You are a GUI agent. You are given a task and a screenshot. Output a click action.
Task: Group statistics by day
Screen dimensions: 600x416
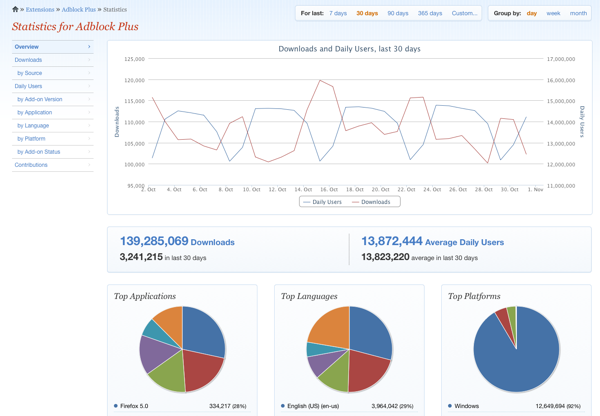click(x=532, y=13)
